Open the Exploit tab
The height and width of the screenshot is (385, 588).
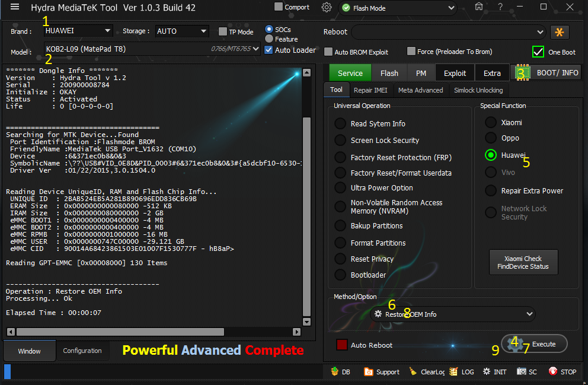(455, 73)
